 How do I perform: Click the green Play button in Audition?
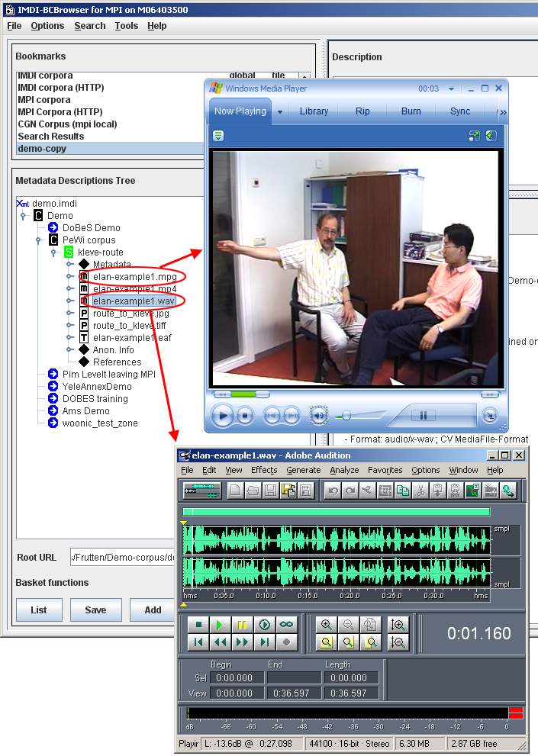tap(220, 625)
